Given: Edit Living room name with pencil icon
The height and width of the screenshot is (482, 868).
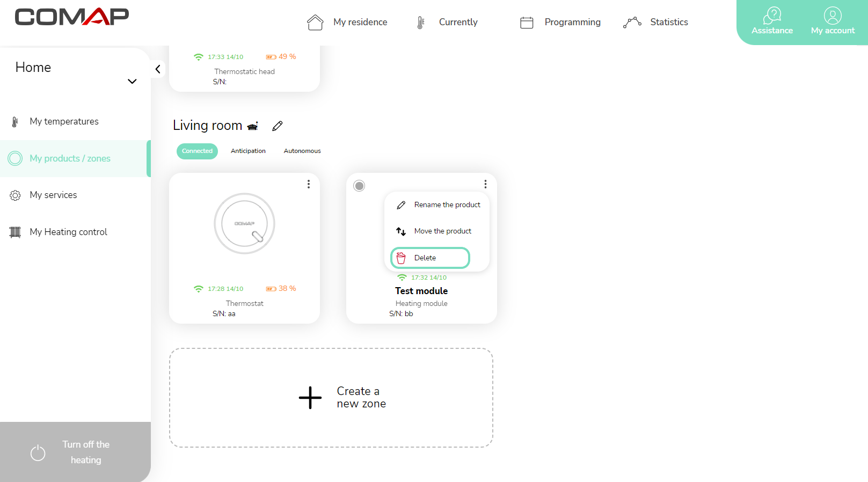Looking at the screenshot, I should (x=278, y=126).
